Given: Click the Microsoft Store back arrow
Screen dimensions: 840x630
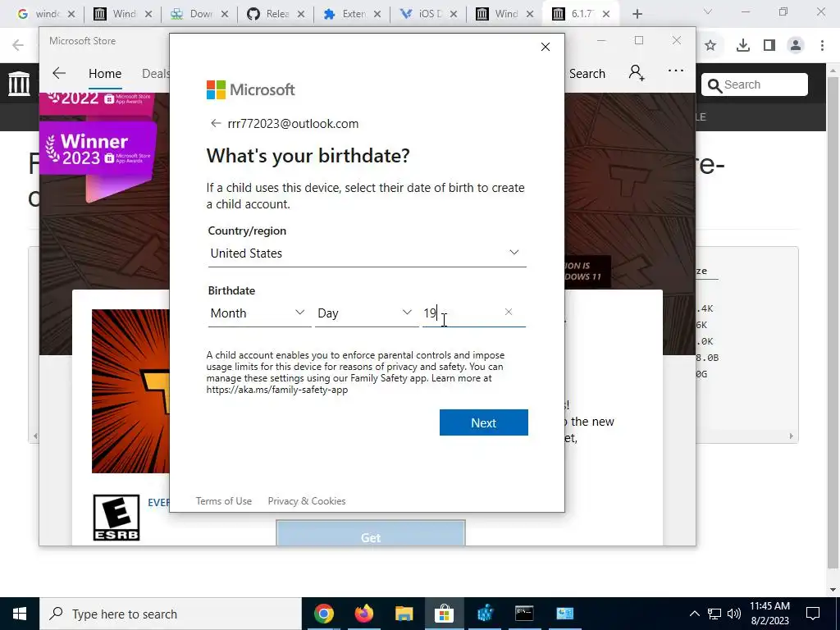Looking at the screenshot, I should (x=59, y=73).
